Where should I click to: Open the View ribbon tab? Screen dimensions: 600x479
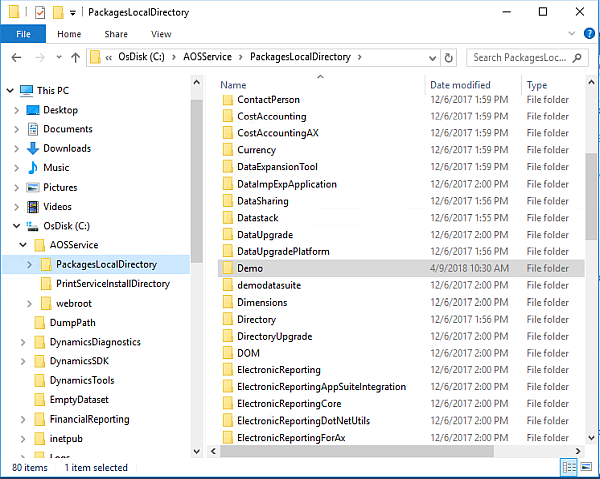(x=160, y=34)
